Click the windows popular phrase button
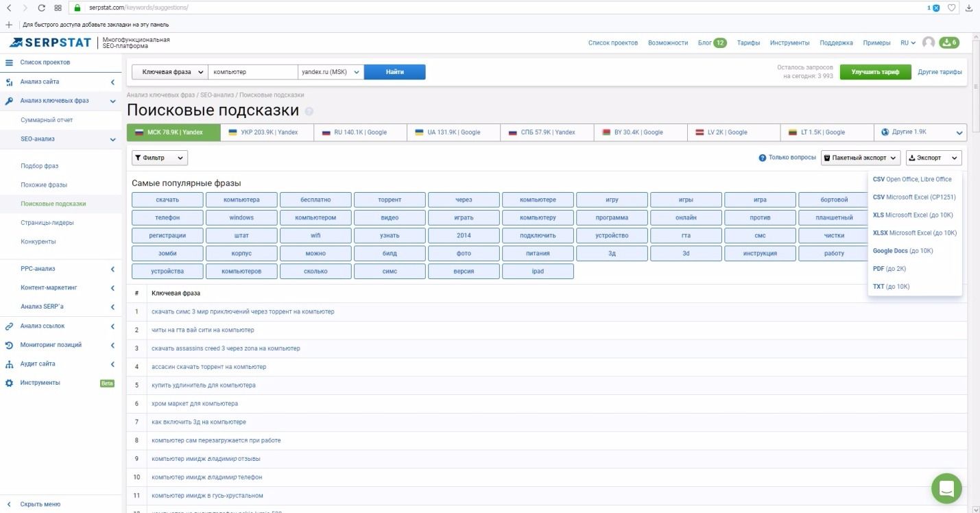The height and width of the screenshot is (513, 980). pos(241,217)
